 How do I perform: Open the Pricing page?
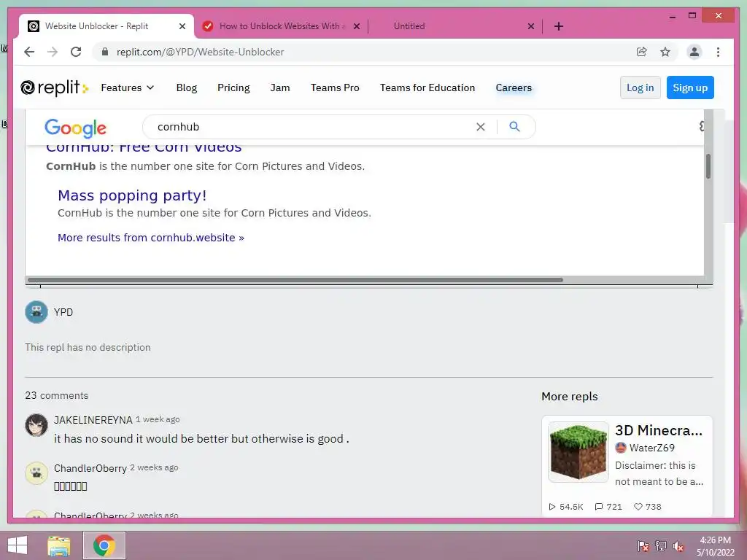(233, 87)
